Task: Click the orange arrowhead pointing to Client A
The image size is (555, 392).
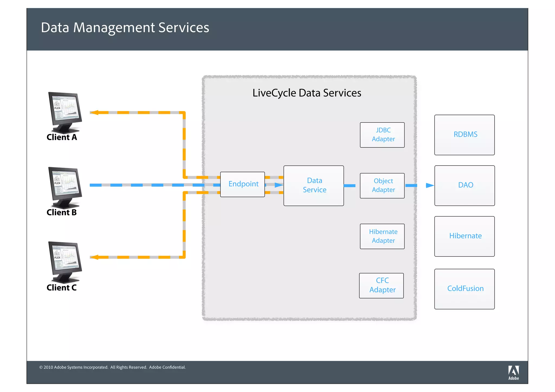Action: [94, 112]
